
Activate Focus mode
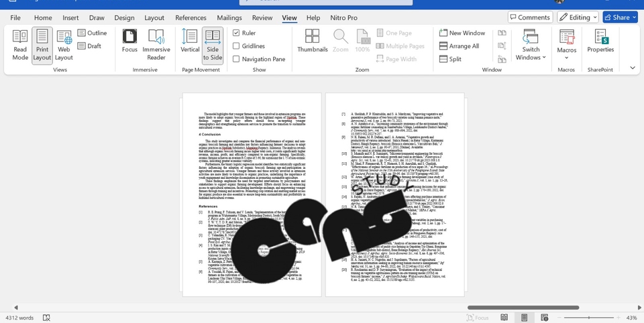tap(129, 41)
